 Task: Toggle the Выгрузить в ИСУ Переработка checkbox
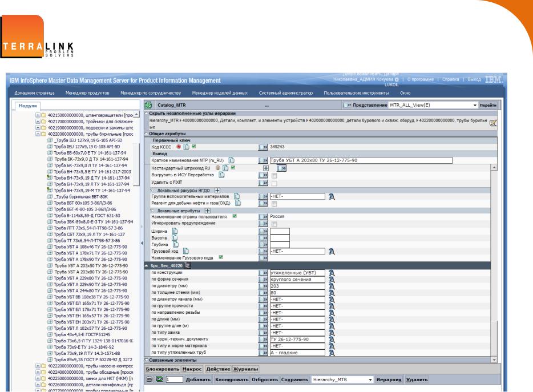tap(274, 176)
